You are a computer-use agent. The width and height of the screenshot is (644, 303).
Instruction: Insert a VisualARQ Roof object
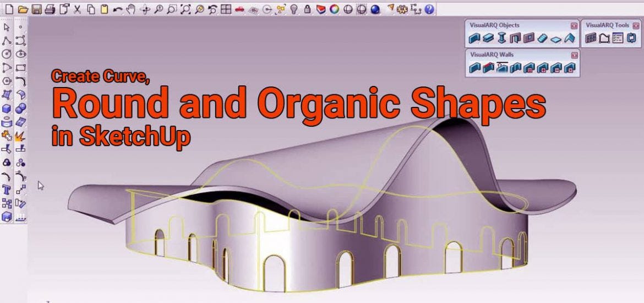click(569, 39)
